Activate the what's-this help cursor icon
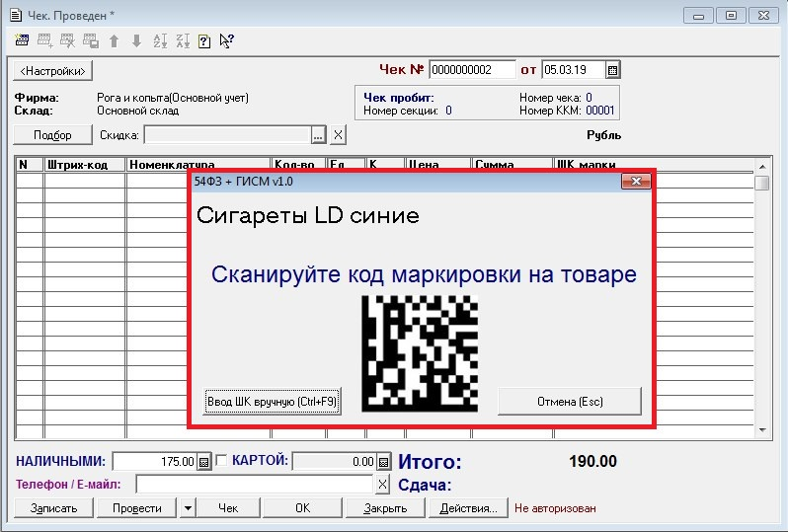Image resolution: width=788 pixels, height=532 pixels. pos(227,40)
